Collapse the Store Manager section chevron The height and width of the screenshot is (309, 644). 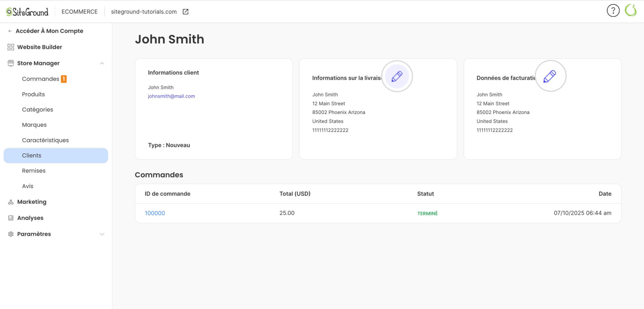coord(102,63)
